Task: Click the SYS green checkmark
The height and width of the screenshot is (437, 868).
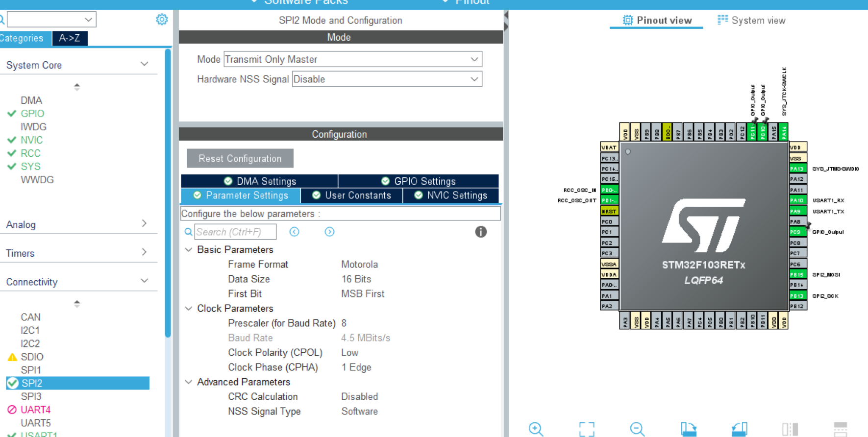Action: [x=12, y=166]
